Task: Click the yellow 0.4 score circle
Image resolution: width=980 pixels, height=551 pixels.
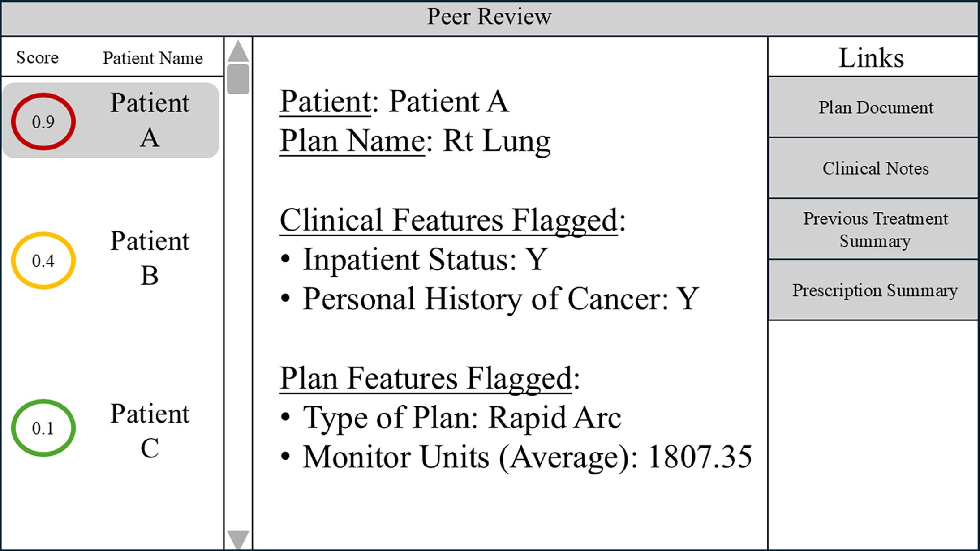Action: pos(43,261)
